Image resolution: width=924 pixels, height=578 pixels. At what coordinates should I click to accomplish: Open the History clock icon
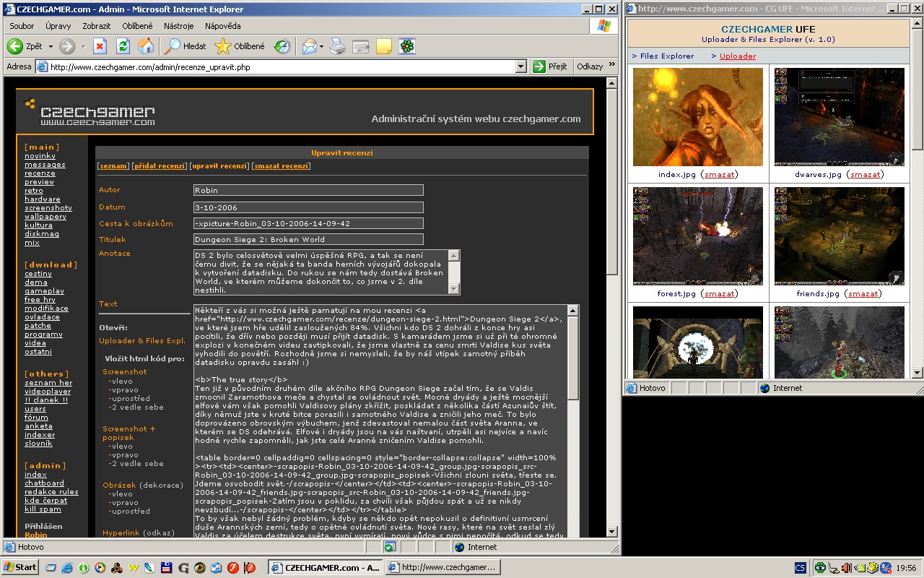tap(282, 46)
